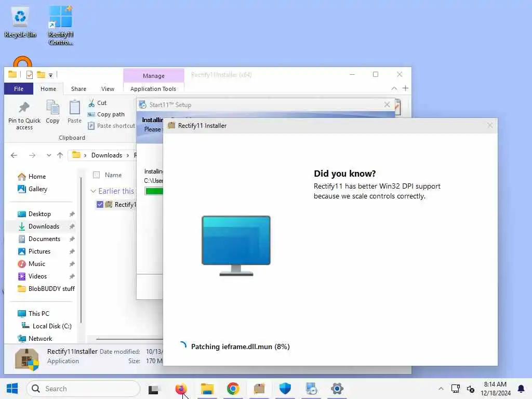Click Paste shortcut in ribbon
Screen dimensions: 532x399
[x=111, y=126]
